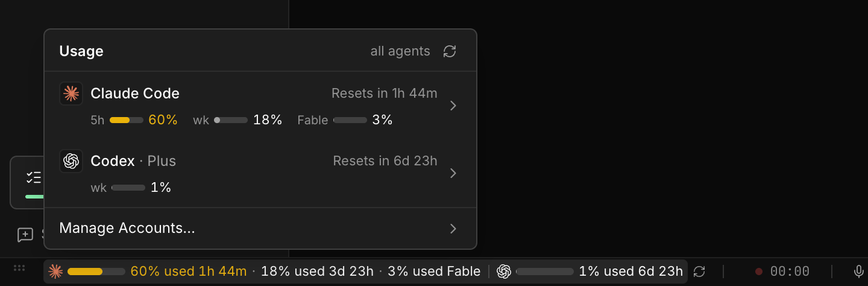Image resolution: width=868 pixels, height=286 pixels.
Task: Expand Codex details chevron
Action: [x=453, y=173]
